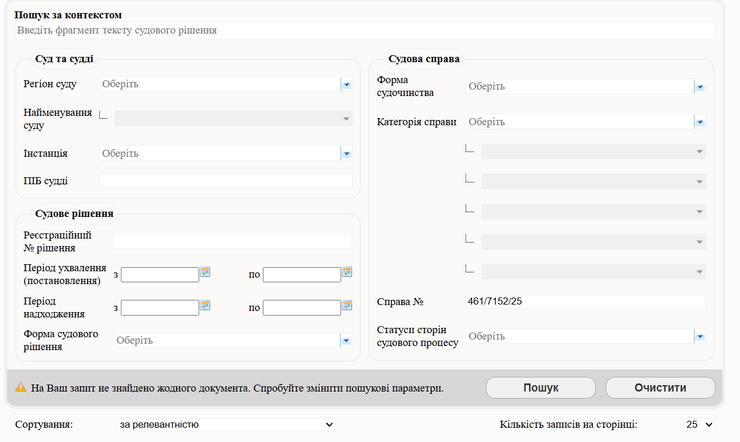Viewport: 740px width, 442px height.
Task: Click the Очистити button
Action: (x=660, y=388)
